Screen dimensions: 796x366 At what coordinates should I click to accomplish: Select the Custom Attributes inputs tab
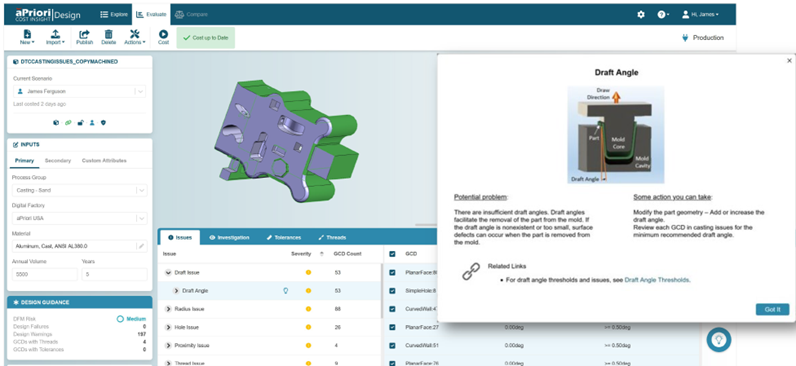[104, 160]
